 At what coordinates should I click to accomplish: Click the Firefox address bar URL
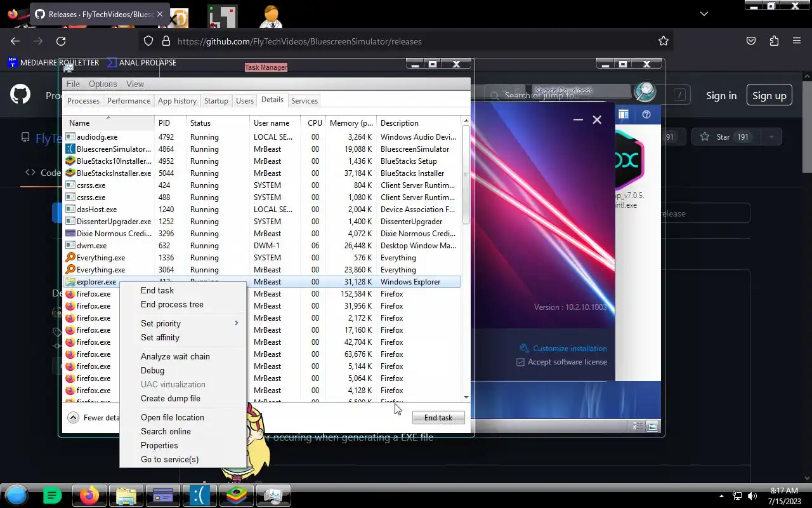299,41
